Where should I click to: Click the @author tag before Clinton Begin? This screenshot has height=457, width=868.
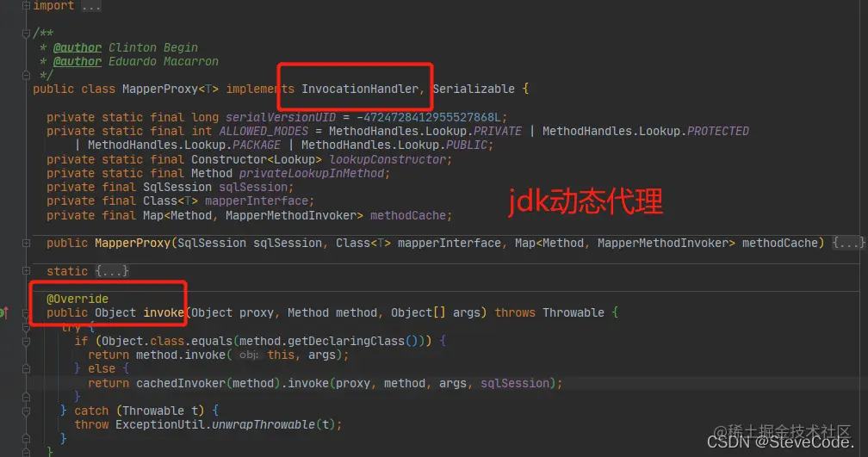tap(77, 47)
